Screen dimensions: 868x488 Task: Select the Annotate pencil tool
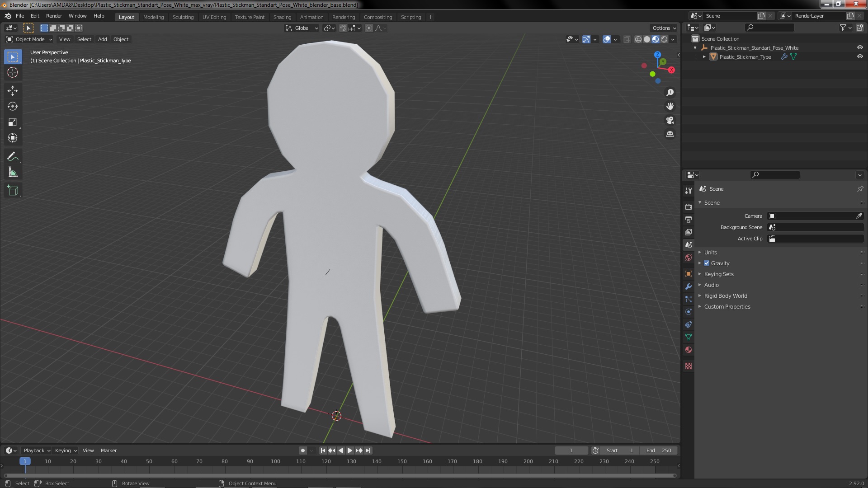[13, 157]
